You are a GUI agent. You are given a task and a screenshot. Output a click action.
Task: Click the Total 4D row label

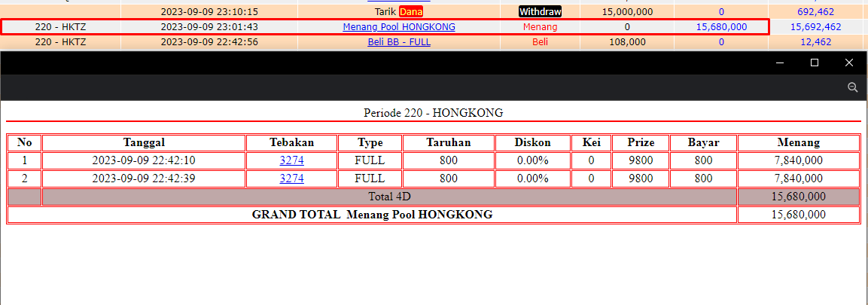(x=389, y=197)
